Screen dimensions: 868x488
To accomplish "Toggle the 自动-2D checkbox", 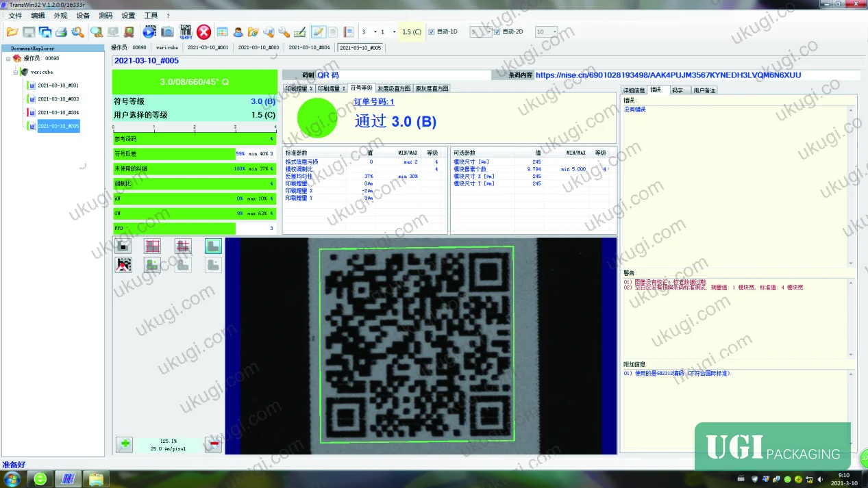I will point(497,31).
